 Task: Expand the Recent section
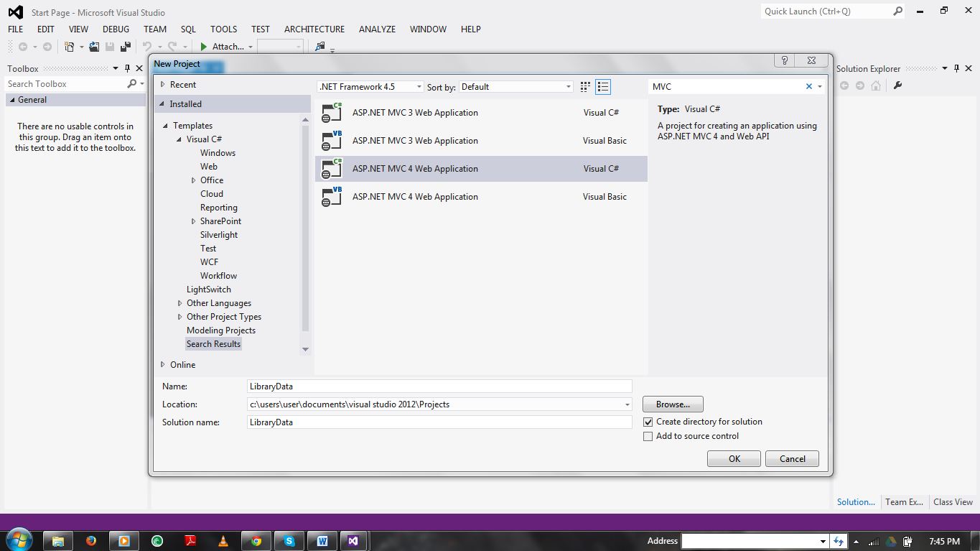pyautogui.click(x=163, y=85)
